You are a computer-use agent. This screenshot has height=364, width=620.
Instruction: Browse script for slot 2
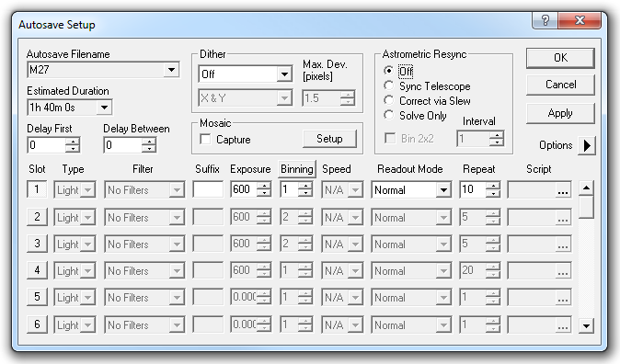[563, 217]
